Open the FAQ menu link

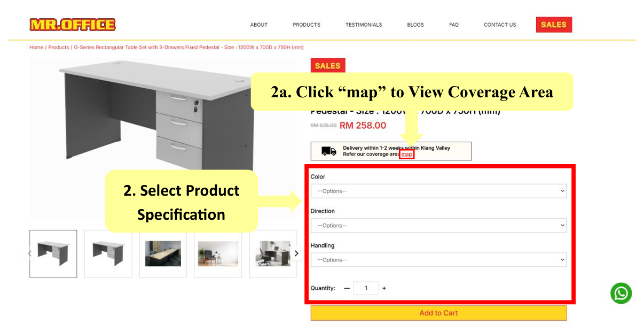pos(454,25)
